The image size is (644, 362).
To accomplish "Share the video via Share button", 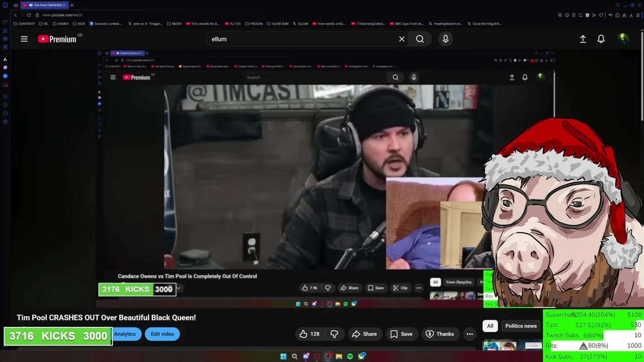I will point(364,334).
